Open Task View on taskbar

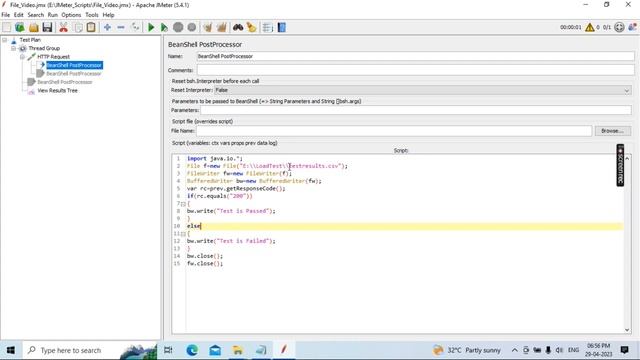pos(168,350)
